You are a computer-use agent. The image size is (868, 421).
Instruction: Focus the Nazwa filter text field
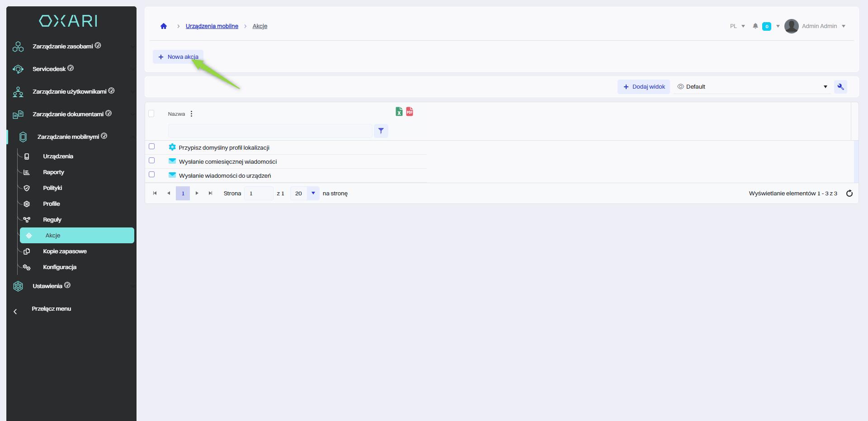(270, 131)
